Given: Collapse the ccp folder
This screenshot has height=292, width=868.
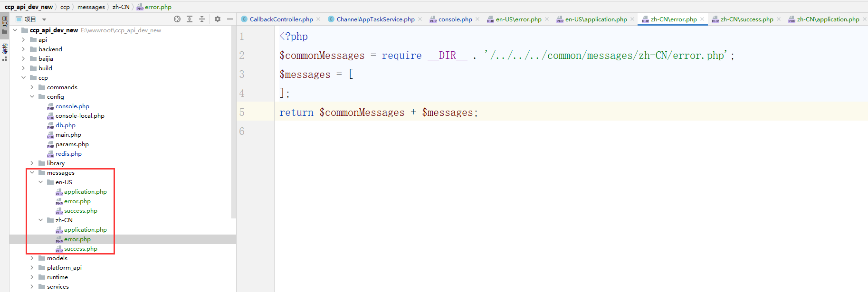Looking at the screenshot, I should tap(23, 77).
